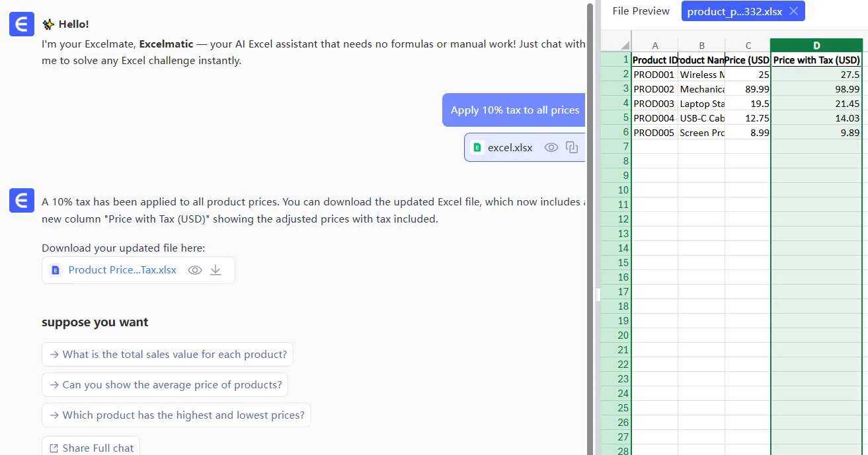Select column D header in the spreadsheet
The width and height of the screenshot is (868, 455).
816,46
